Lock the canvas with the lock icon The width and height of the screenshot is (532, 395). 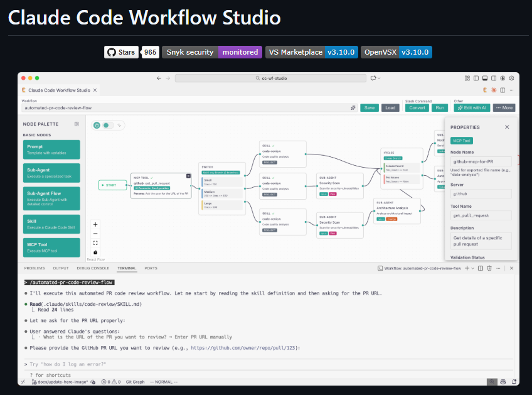[95, 252]
